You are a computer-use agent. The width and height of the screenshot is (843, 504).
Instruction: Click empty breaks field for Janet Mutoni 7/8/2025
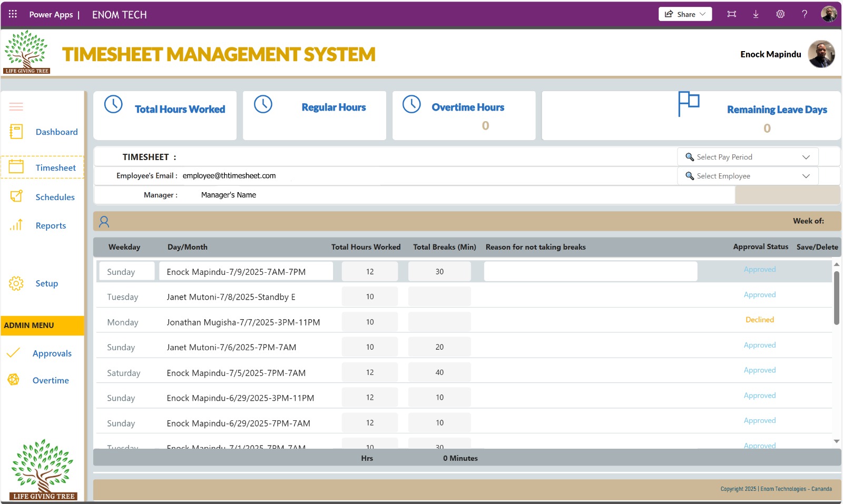point(439,297)
